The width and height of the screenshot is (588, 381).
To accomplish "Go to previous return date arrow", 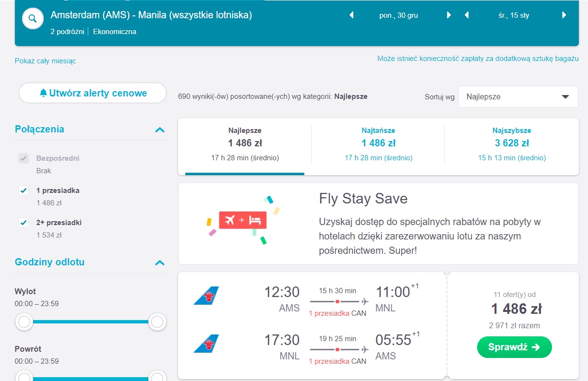I will click(x=467, y=15).
